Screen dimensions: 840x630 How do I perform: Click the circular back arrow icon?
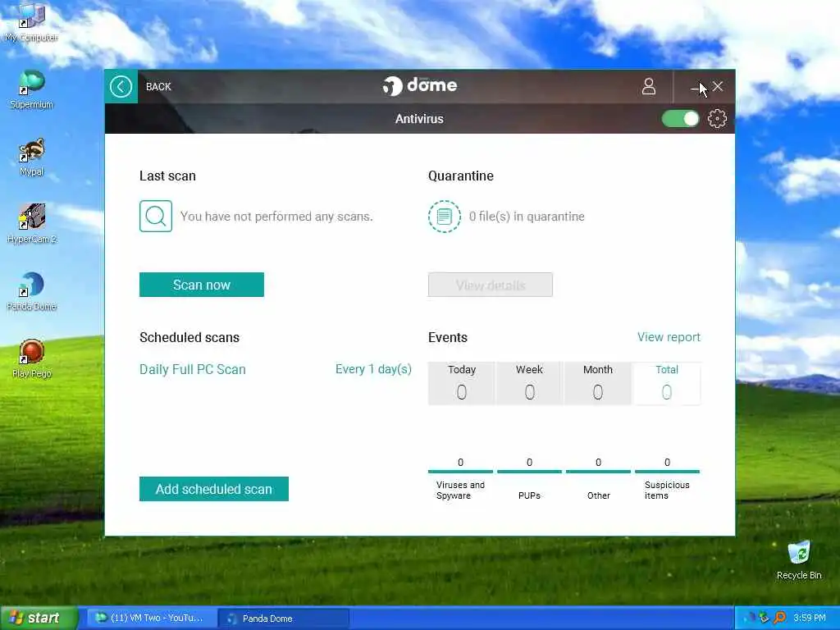click(121, 86)
